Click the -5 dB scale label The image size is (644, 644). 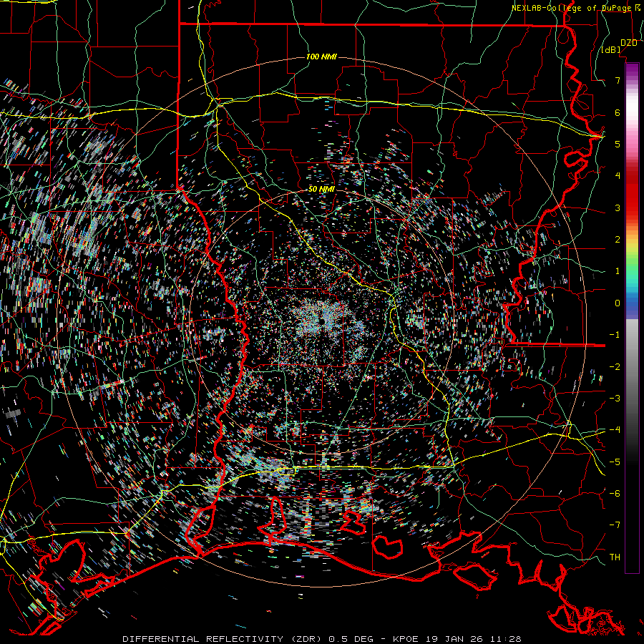tap(615, 462)
